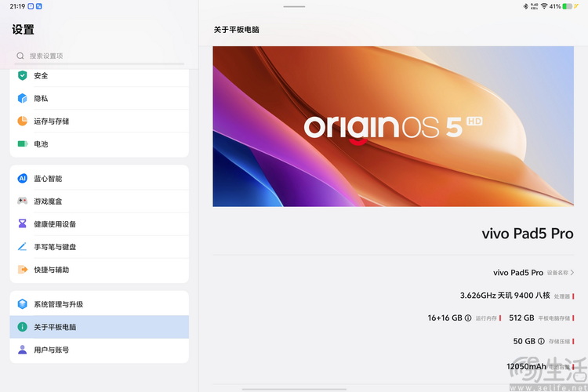Tap the Bluetooth status icon
The image size is (588, 392).
pos(526,6)
